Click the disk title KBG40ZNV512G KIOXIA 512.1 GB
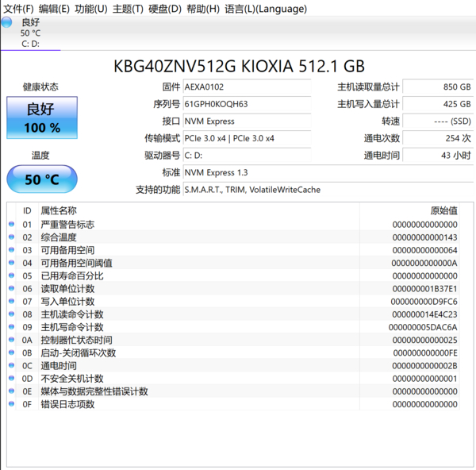476x470 pixels. click(239, 66)
